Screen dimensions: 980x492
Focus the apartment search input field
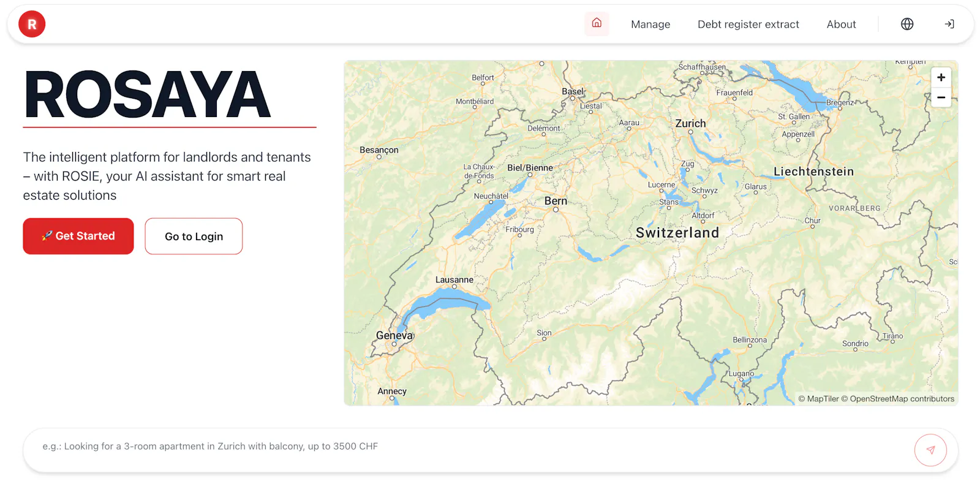[472, 447]
